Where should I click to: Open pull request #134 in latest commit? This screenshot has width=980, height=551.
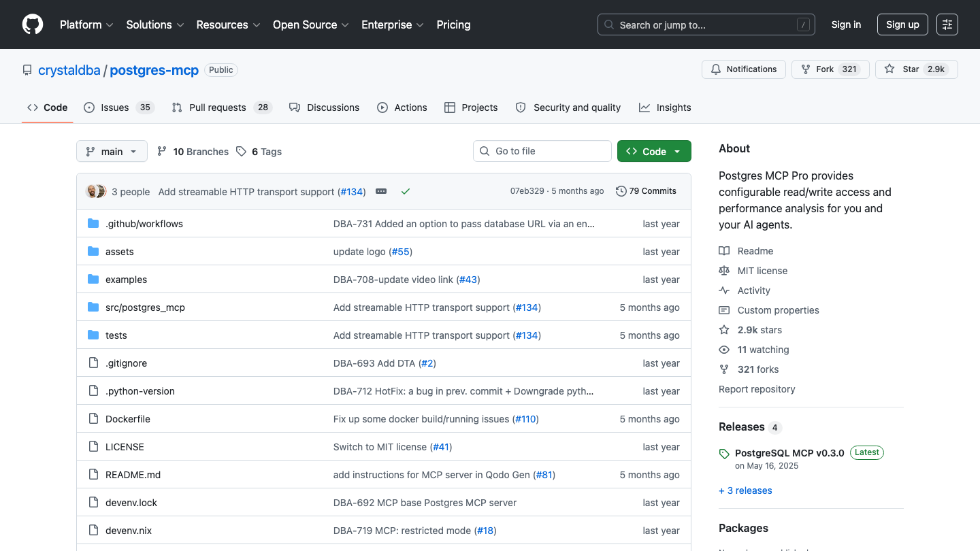tap(352, 192)
